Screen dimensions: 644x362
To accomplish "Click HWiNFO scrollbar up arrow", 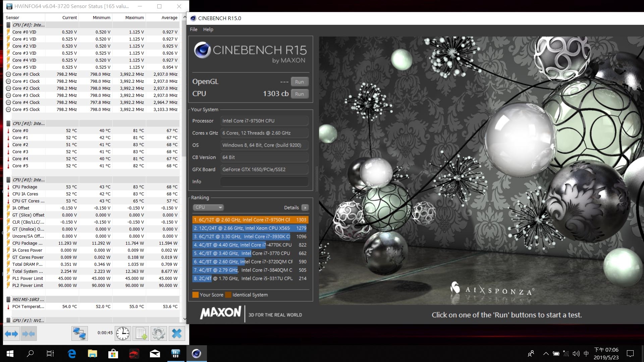I will click(x=184, y=17).
